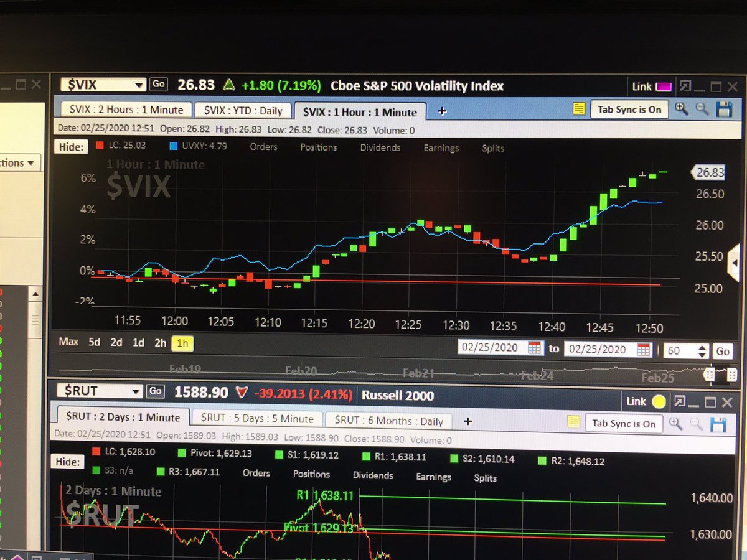Toggle S1: 1,619.12 overlay
Viewport: 747px width, 560px height.
click(307, 455)
